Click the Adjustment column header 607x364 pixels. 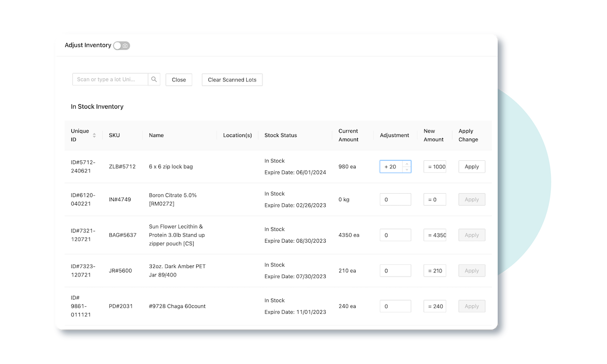point(395,135)
